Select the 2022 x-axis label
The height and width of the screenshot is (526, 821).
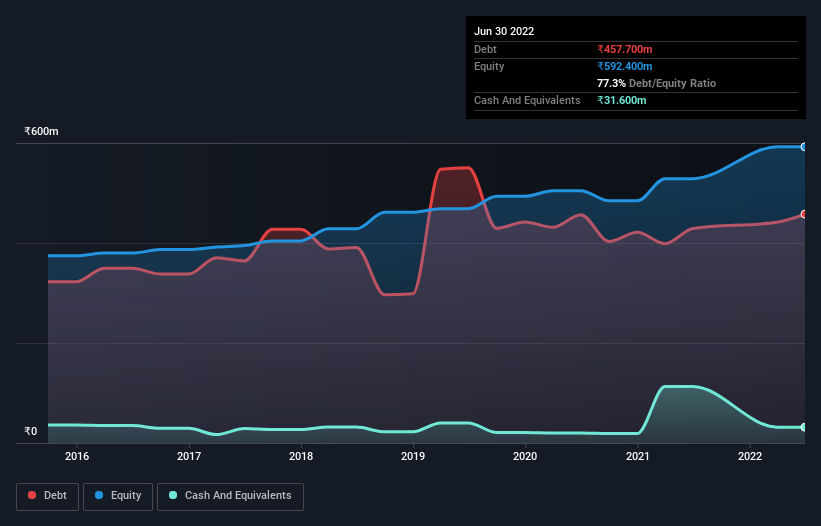(750, 456)
